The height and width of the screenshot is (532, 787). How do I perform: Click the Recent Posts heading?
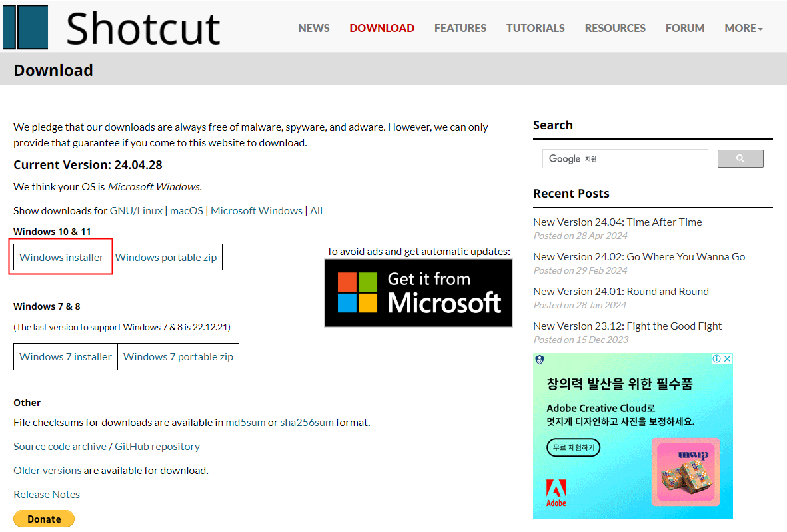571,194
